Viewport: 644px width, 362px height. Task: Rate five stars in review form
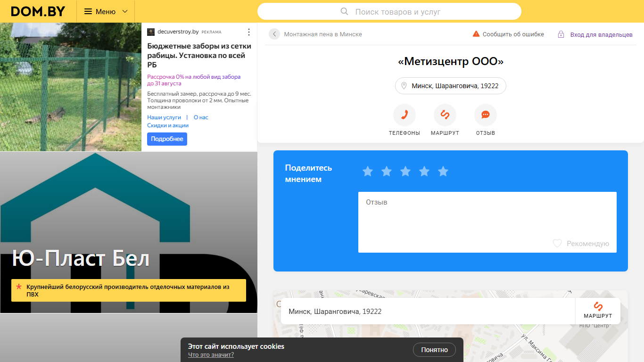point(443,172)
